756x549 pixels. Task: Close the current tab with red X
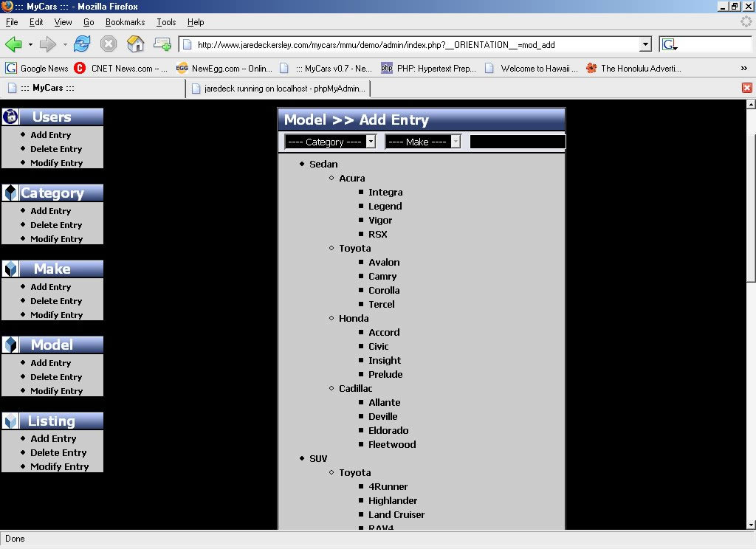pos(747,88)
